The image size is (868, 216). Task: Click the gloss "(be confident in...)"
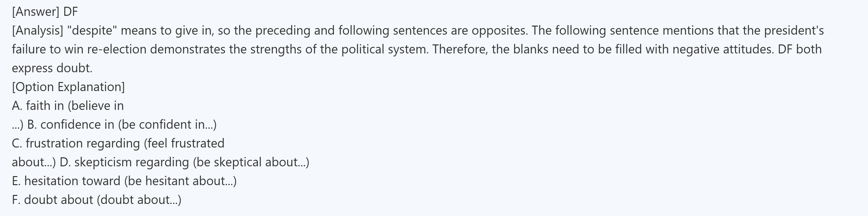[x=167, y=125]
